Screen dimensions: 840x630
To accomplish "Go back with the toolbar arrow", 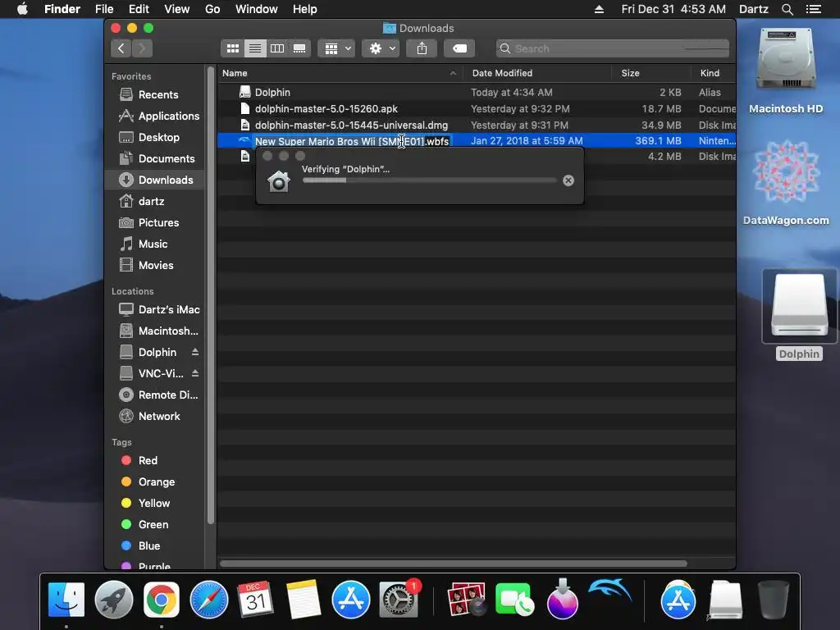I will [121, 48].
